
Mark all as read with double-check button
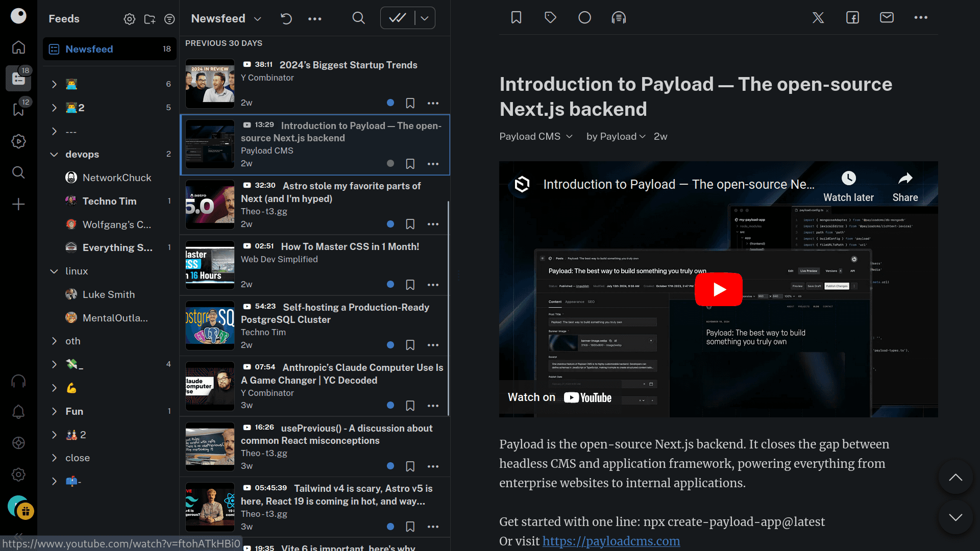coord(398,18)
